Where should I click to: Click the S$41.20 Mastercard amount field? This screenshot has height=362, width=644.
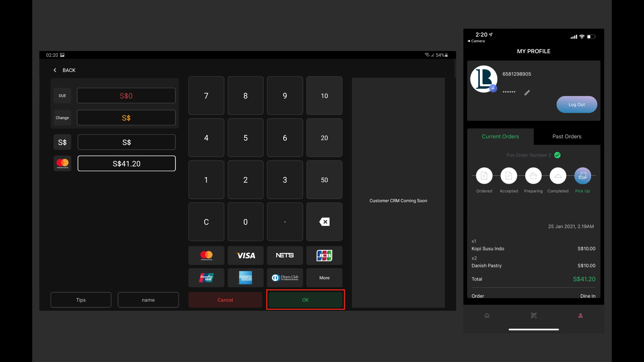[x=127, y=164]
